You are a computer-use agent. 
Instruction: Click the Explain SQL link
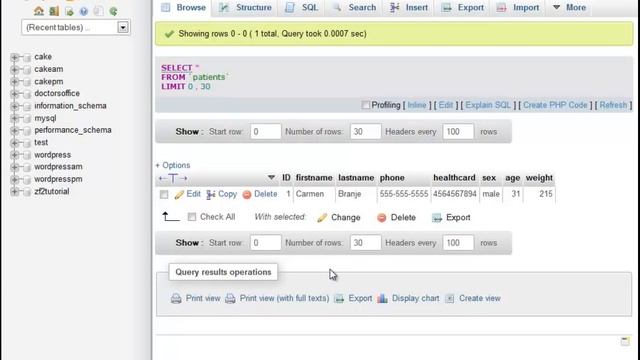488,105
